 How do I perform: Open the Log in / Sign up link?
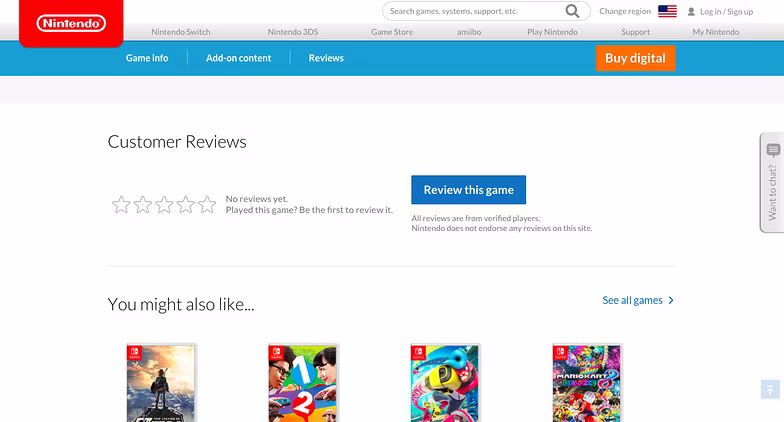pos(726,12)
